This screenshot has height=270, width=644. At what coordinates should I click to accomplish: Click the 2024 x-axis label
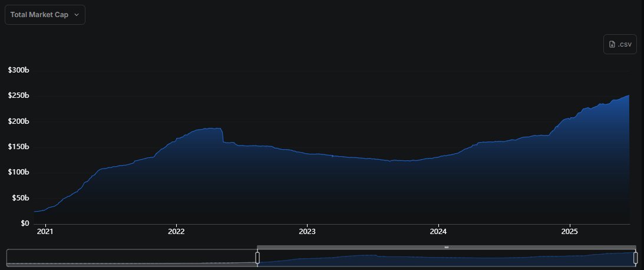pos(438,231)
